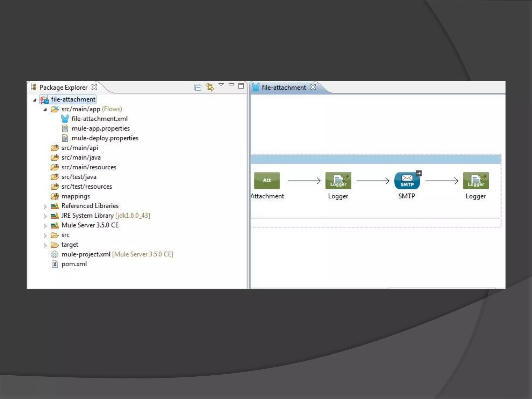The height and width of the screenshot is (399, 532).
Task: Click the last Logger component after SMTP
Action: (x=476, y=181)
